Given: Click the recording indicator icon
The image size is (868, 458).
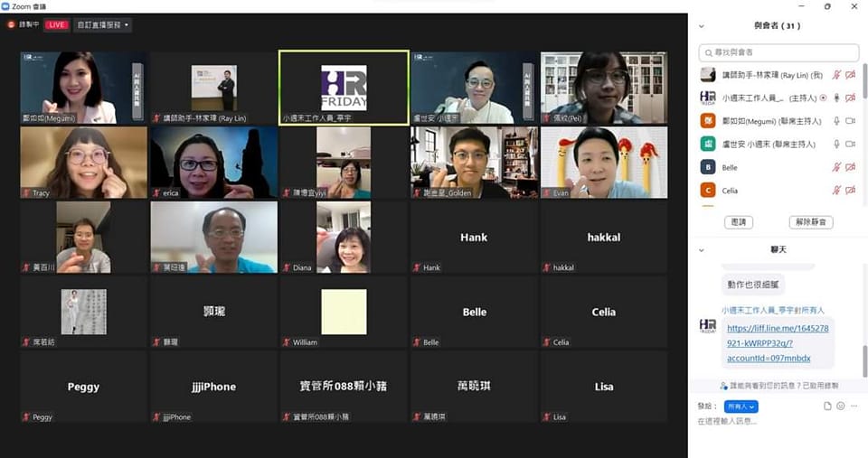Looking at the screenshot, I should [x=12, y=24].
